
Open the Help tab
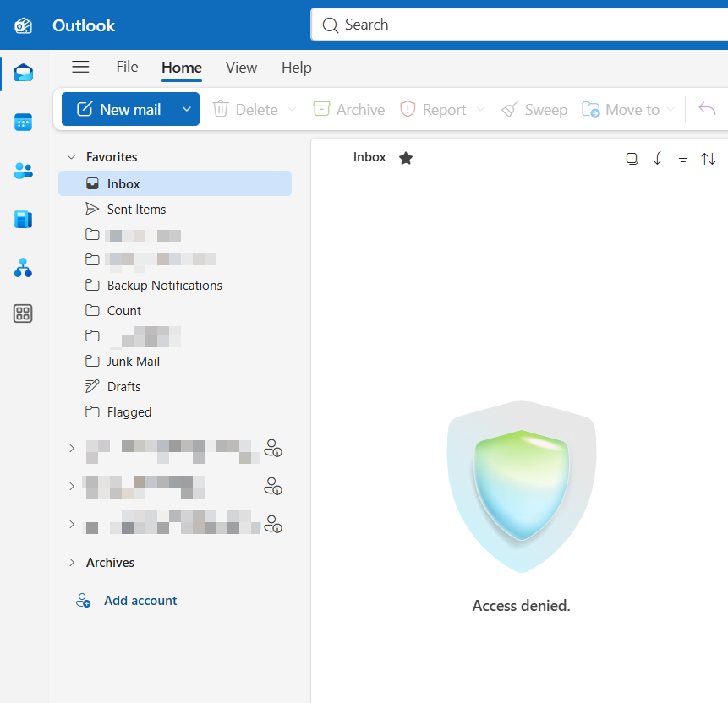tap(296, 68)
